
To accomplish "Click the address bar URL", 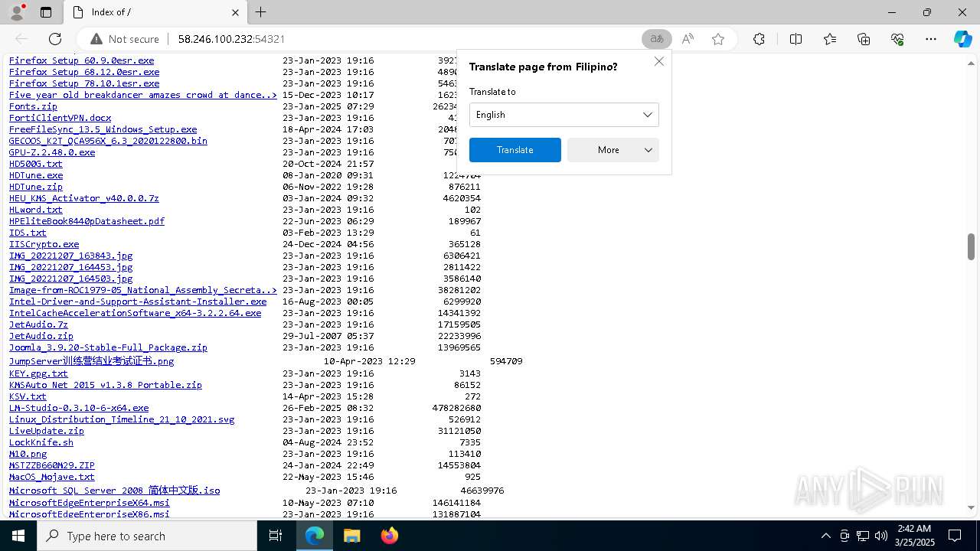I will tap(231, 39).
